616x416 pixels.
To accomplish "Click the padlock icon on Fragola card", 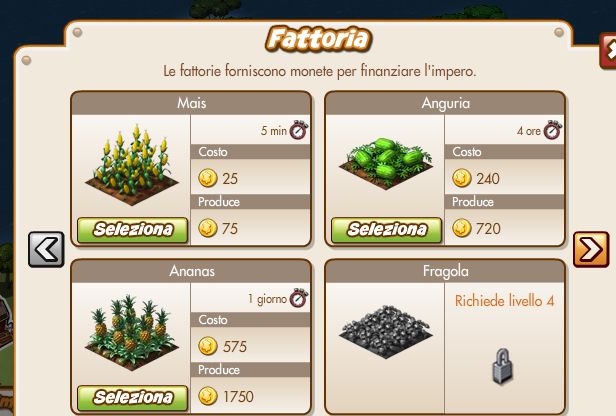I will [503, 366].
